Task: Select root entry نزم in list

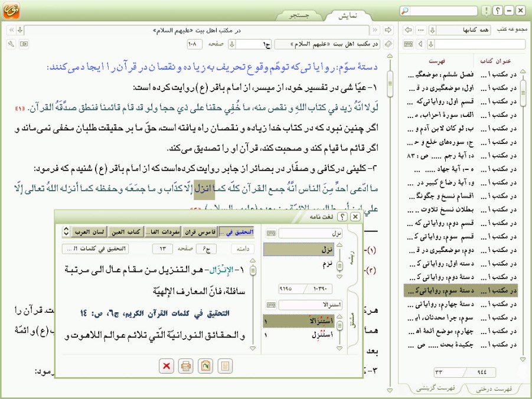Action: tap(299, 264)
